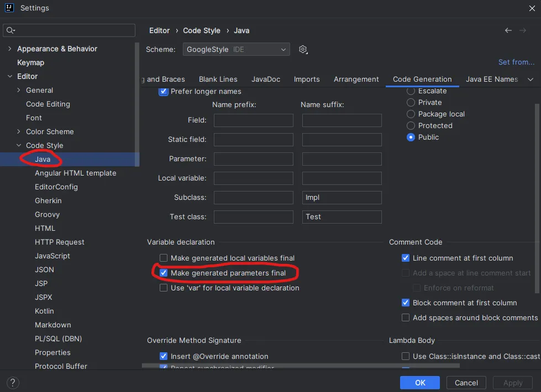Uncheck Make generated parameters final

pyautogui.click(x=164, y=273)
